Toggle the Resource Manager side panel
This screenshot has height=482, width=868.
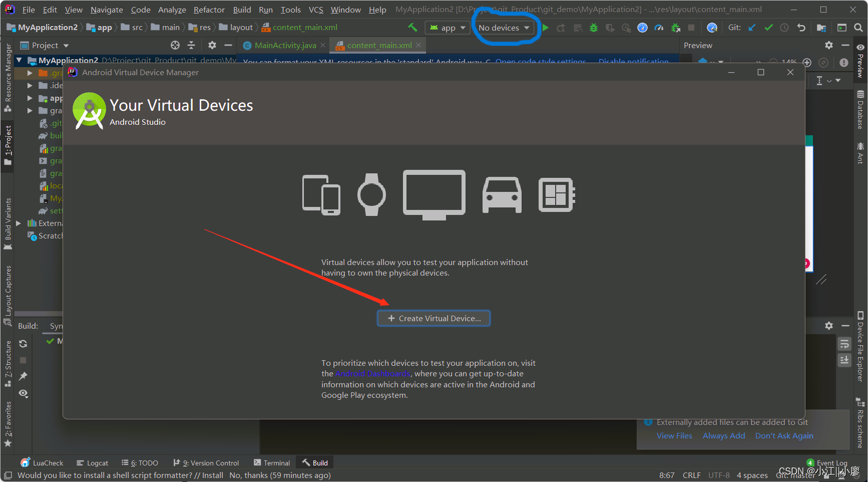8,77
